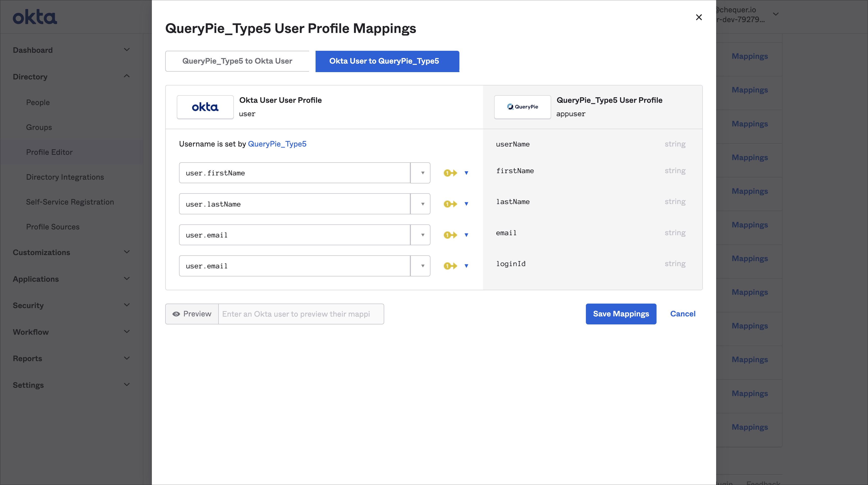
Task: Expand the Reports menu
Action: click(x=71, y=358)
